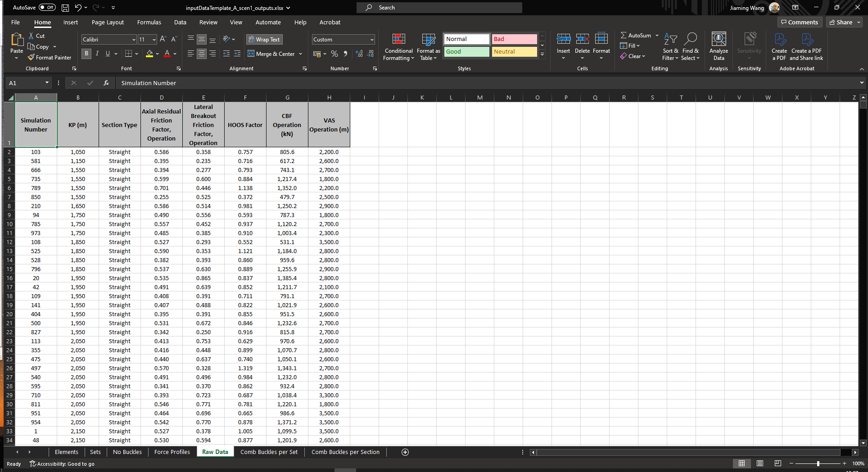Activate the Format Painter
The height and width of the screenshot is (472, 868).
click(x=50, y=57)
